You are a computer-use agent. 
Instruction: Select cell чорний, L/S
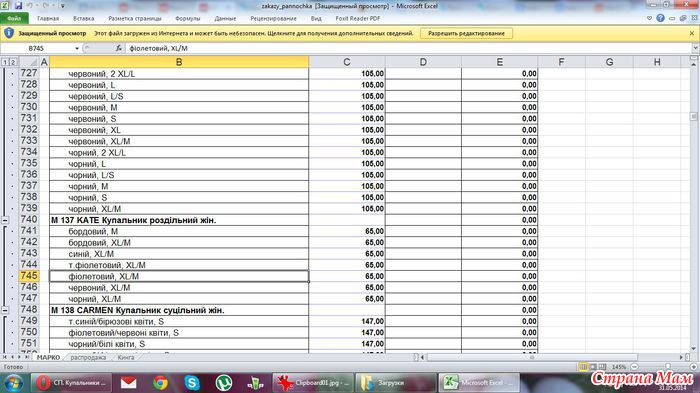[179, 175]
